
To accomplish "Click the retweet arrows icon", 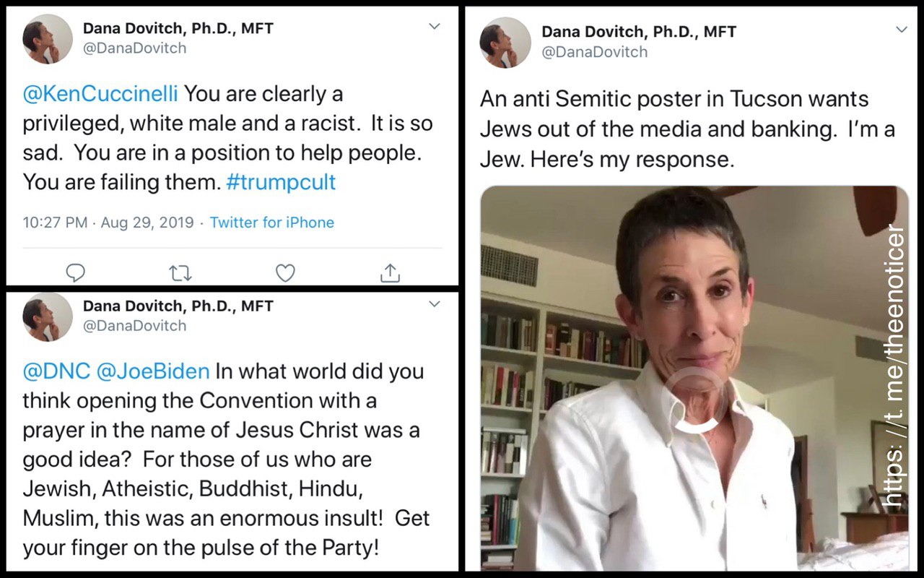I will pyautogui.click(x=180, y=272).
